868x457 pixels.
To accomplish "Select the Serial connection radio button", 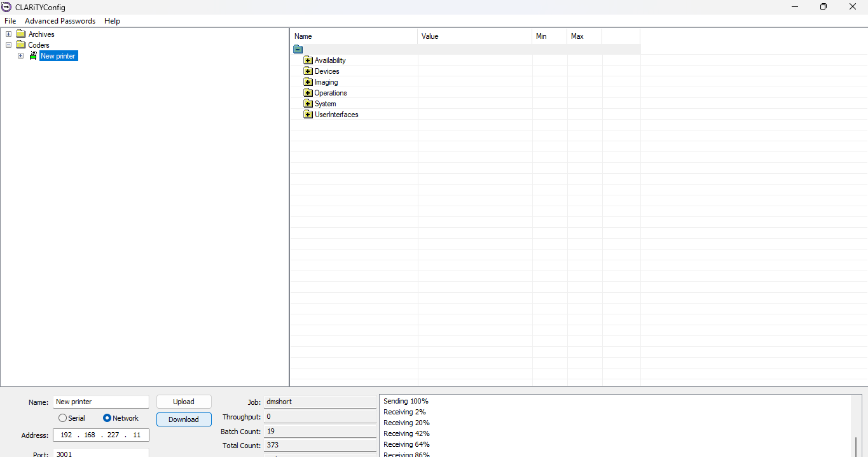I will [x=62, y=418].
